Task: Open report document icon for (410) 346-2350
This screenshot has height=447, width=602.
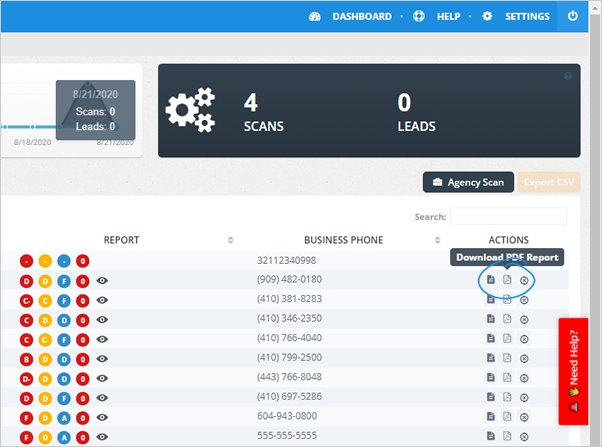Action: pos(490,318)
